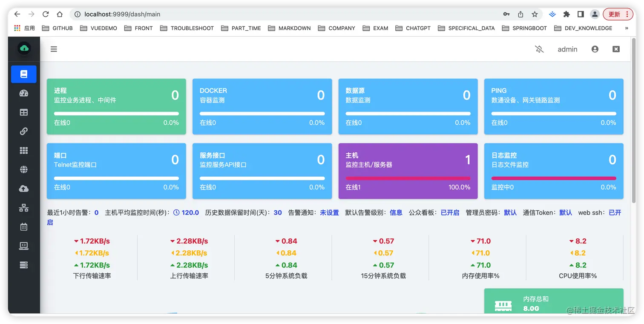
Task: Click the 信息 default alert level link
Action: tap(396, 212)
